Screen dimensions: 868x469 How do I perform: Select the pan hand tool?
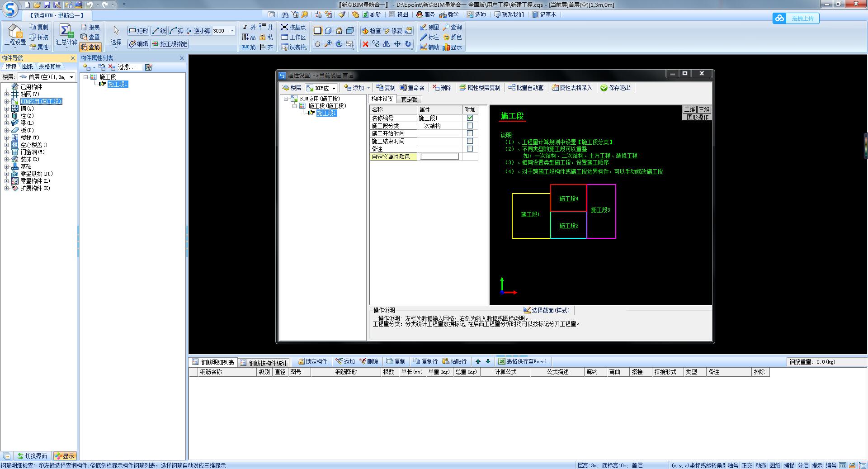317,44
